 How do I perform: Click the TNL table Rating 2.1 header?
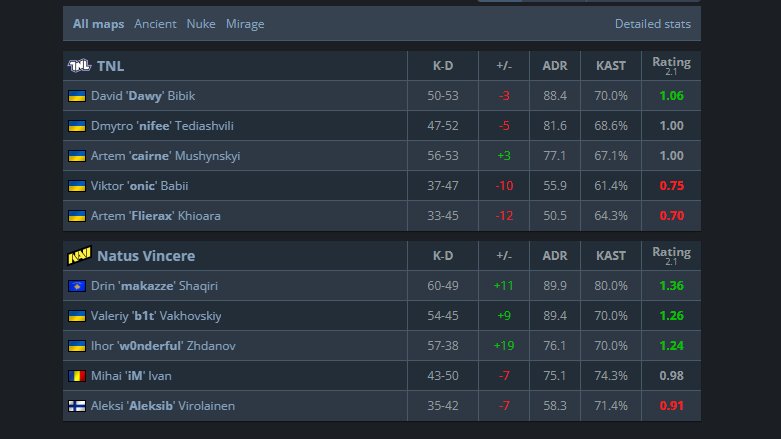point(671,65)
